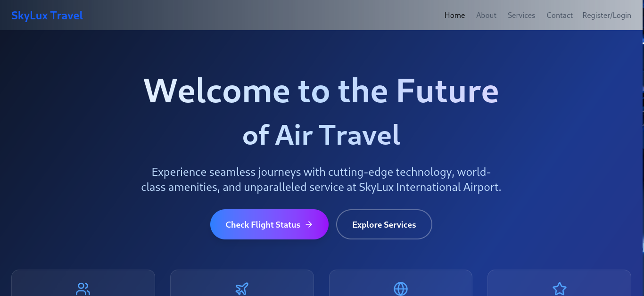Click the people icon in the first card

coord(83,289)
